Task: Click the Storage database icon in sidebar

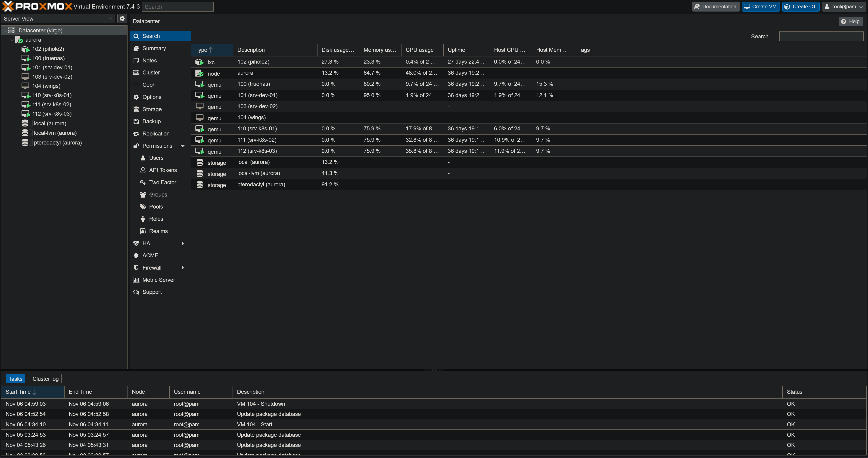Action: [x=136, y=109]
